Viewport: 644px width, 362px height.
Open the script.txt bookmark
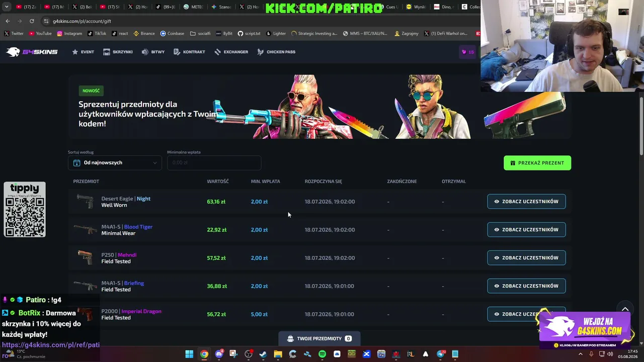[249, 34]
